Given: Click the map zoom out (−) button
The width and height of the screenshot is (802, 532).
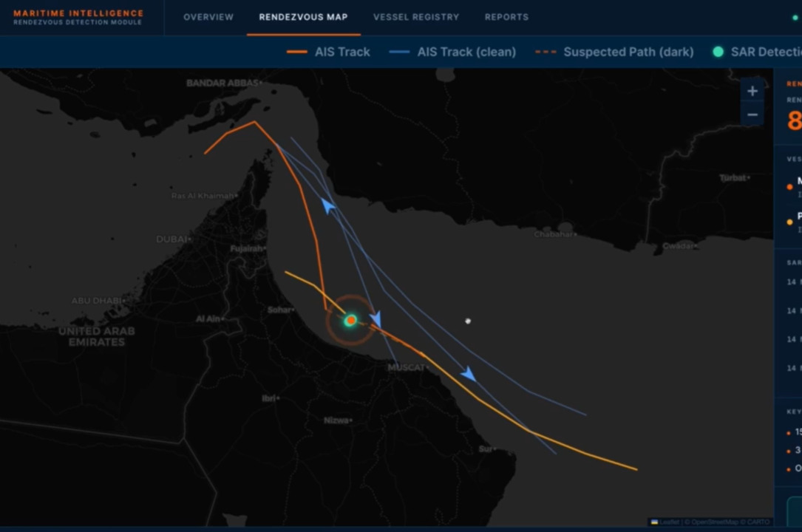Looking at the screenshot, I should (x=752, y=115).
